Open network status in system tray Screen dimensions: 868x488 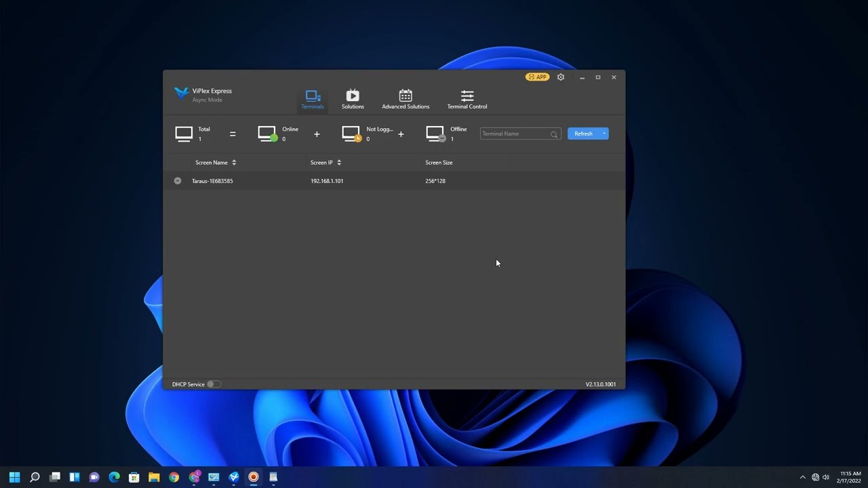tap(815, 477)
